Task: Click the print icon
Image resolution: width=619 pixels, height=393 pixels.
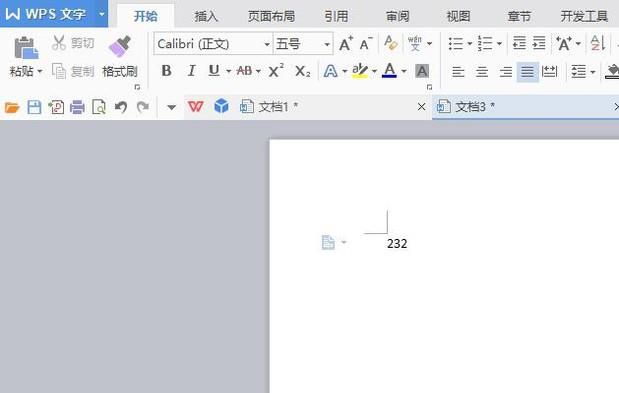Action: click(x=77, y=107)
